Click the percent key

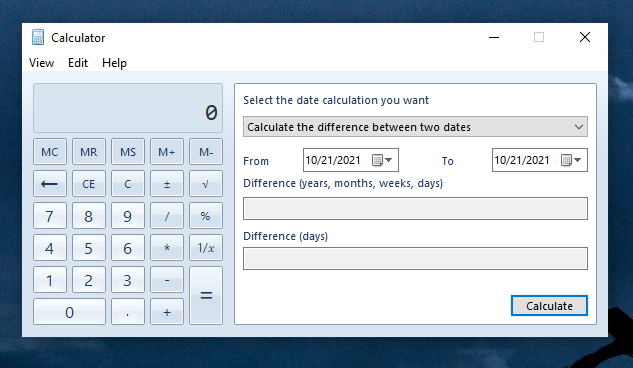pos(206,215)
